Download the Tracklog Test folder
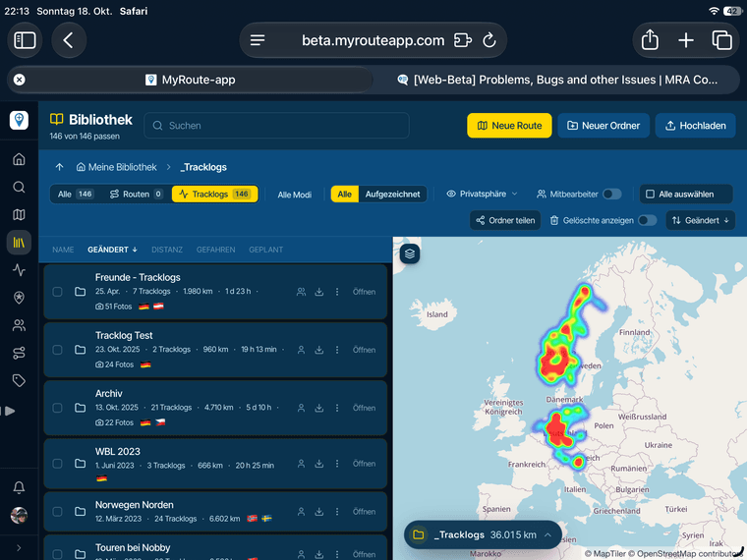The height and width of the screenshot is (560, 747). [x=319, y=350]
